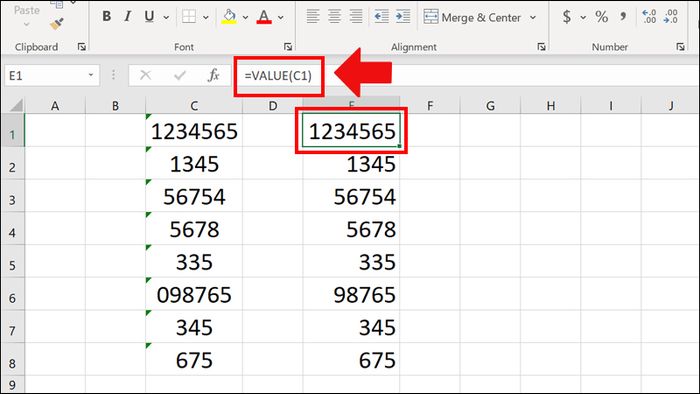Open Font settings dialog launcher

click(x=288, y=46)
